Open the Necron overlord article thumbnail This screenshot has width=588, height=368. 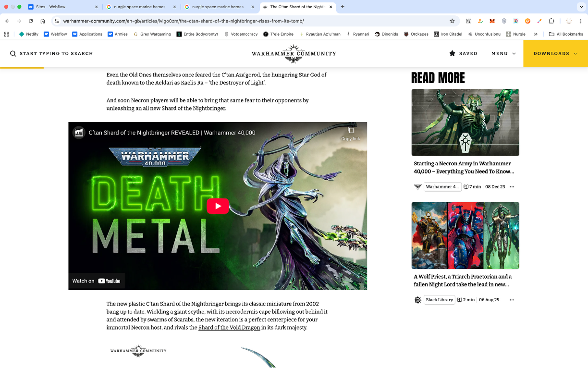tap(465, 123)
